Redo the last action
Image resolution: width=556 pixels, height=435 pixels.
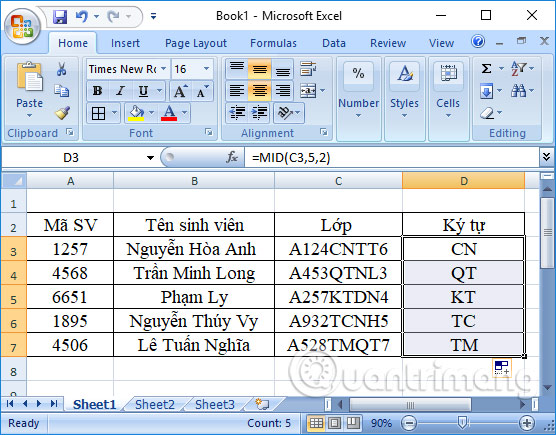[x=113, y=16]
